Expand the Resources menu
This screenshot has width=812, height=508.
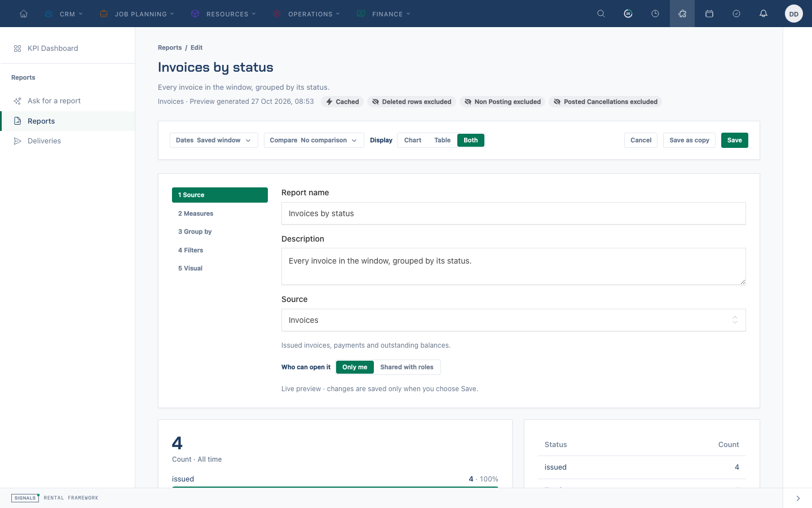click(x=224, y=14)
